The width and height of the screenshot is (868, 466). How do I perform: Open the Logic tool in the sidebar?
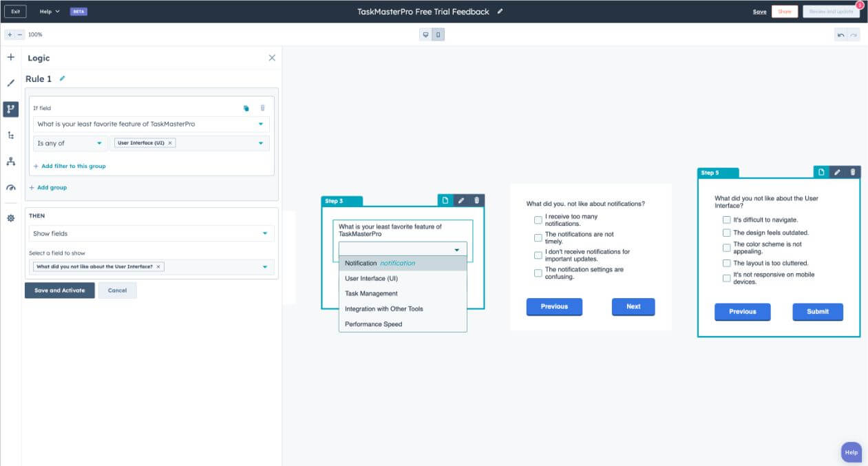pyautogui.click(x=10, y=109)
